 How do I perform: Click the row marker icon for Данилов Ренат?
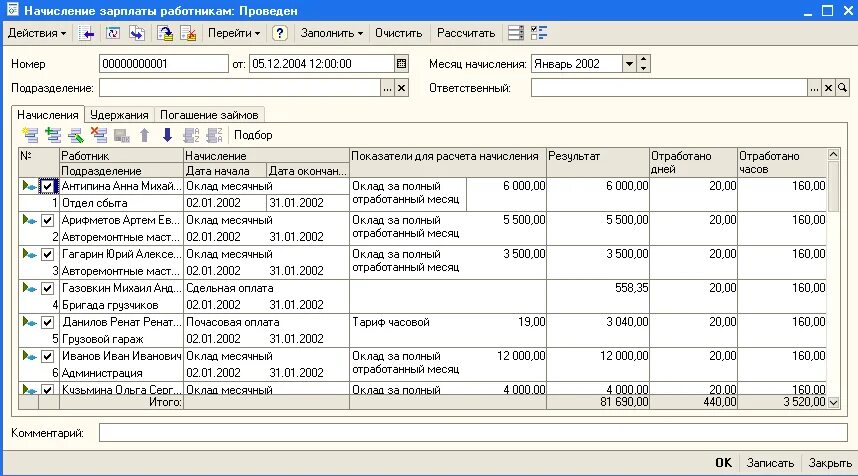click(x=29, y=322)
